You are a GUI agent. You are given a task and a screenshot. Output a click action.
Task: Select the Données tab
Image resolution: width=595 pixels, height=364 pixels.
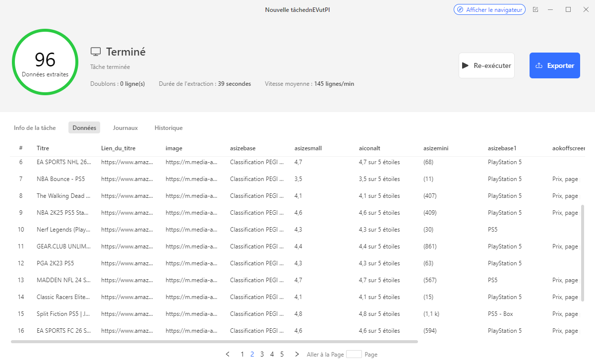pyautogui.click(x=84, y=128)
